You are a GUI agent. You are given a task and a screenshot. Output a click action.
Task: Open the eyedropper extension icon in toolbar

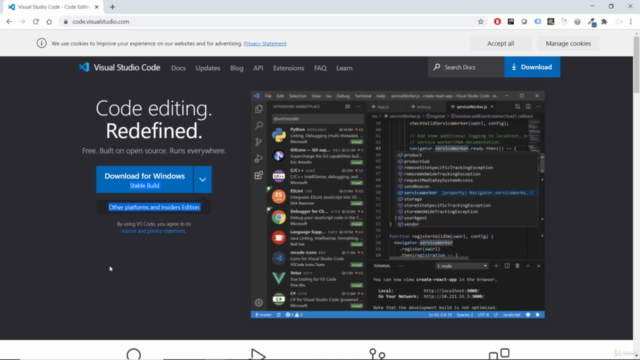coord(591,22)
